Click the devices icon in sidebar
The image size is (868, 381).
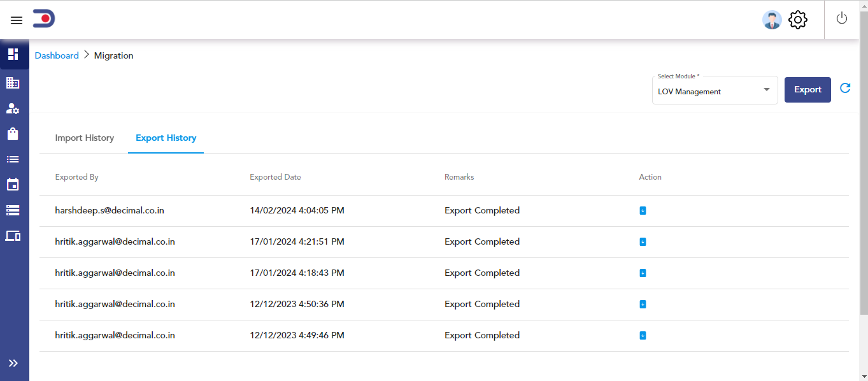(13, 236)
